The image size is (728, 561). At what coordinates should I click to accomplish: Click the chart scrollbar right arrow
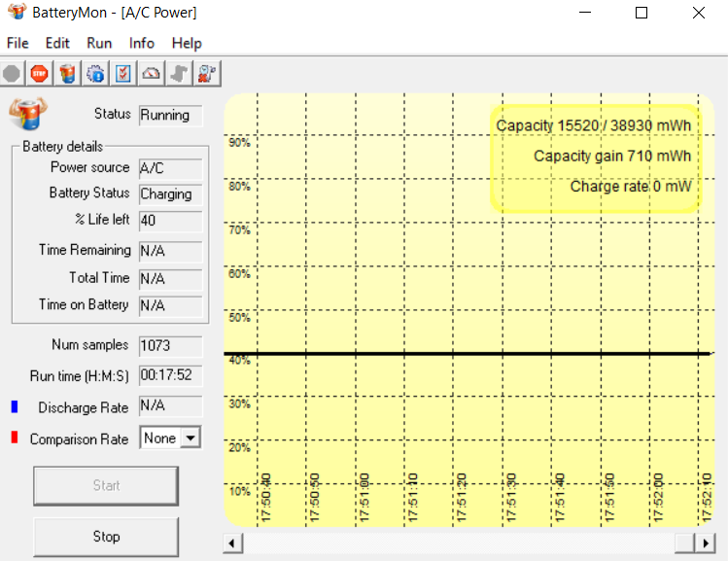pyautogui.click(x=706, y=543)
